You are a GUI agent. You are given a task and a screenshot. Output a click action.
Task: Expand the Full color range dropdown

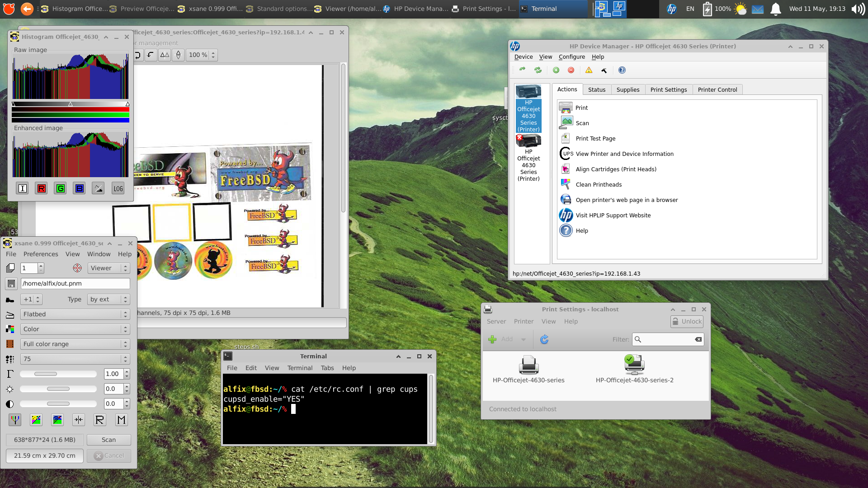[x=75, y=344]
